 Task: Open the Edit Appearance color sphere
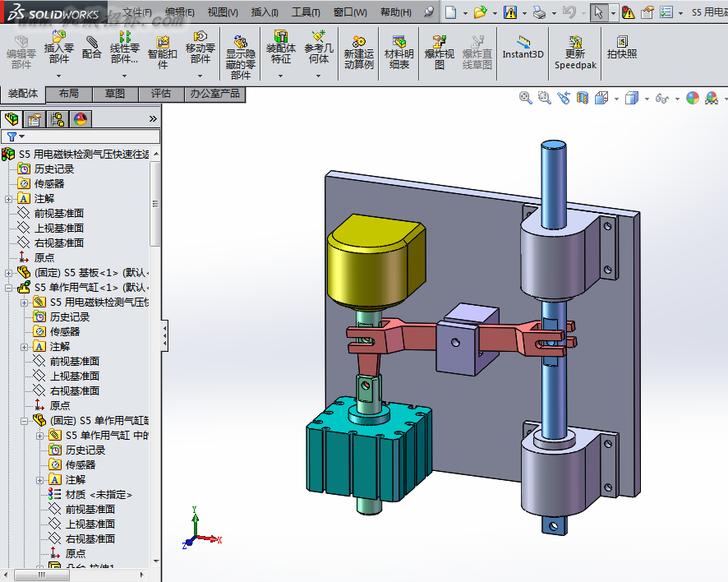[x=692, y=98]
